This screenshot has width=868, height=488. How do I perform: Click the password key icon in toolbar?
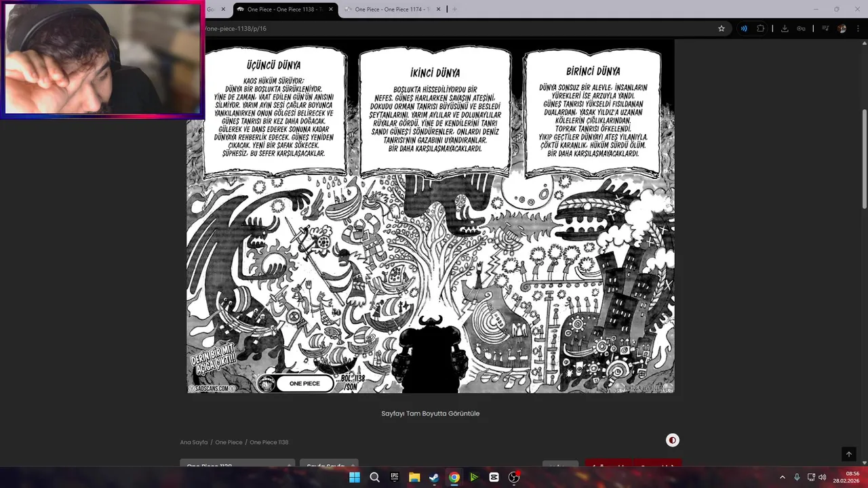(x=801, y=28)
